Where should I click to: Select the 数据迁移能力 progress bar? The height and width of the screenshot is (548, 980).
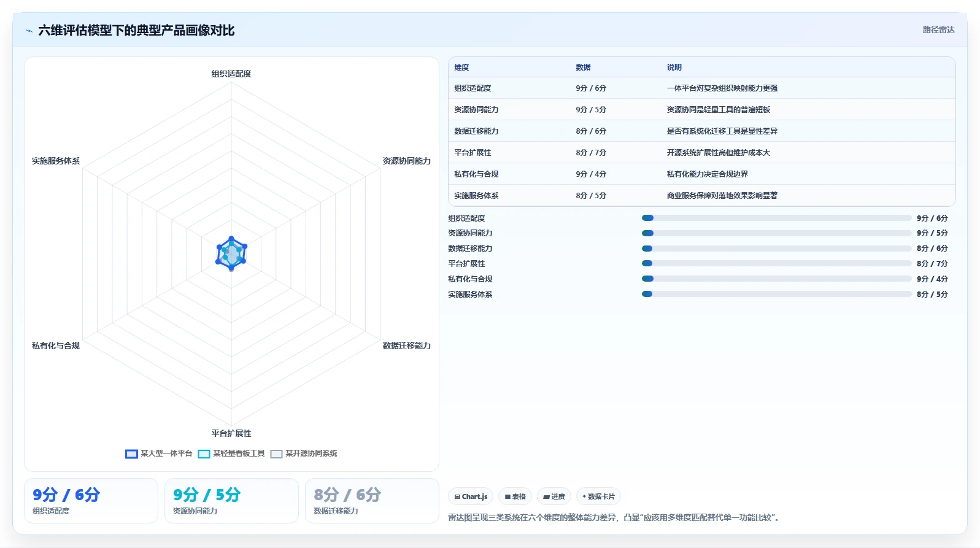[776, 249]
